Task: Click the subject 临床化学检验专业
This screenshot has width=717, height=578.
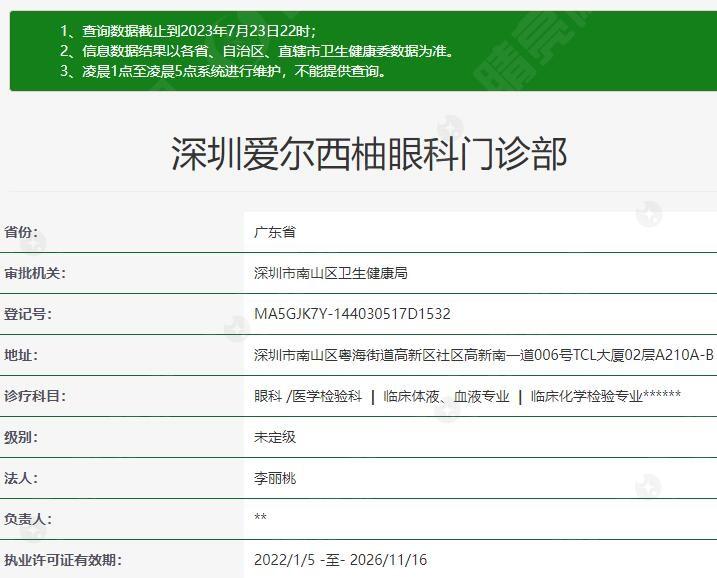Action: 605,396
